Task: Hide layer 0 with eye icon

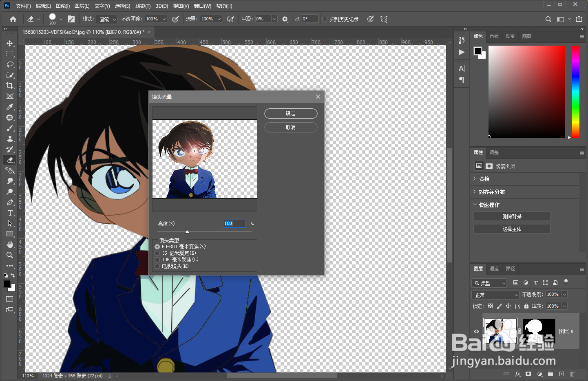Action: click(x=476, y=331)
